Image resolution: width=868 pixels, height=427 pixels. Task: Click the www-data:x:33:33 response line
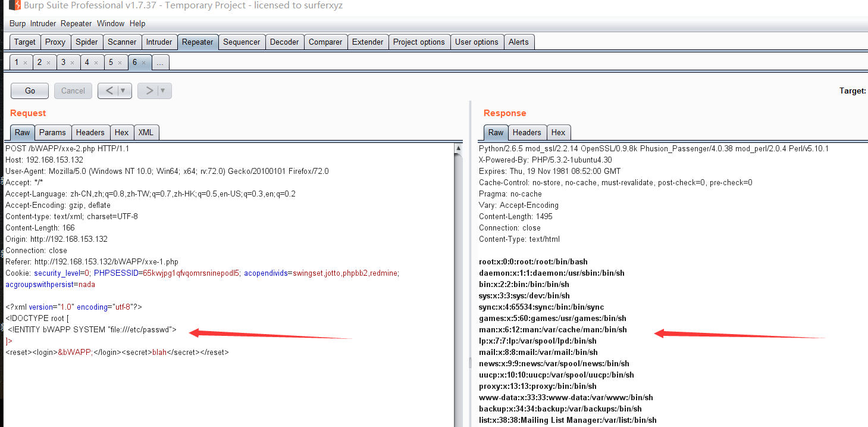point(566,397)
